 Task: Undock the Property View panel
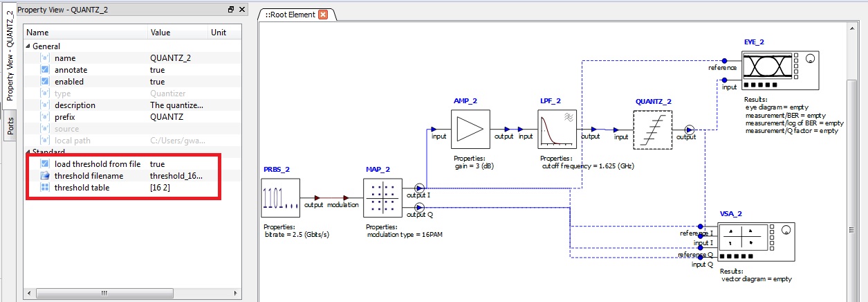pyautogui.click(x=231, y=10)
